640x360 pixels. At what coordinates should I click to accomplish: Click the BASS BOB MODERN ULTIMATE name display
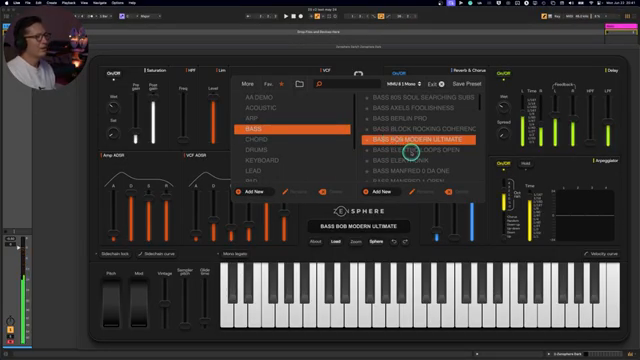coord(358,226)
